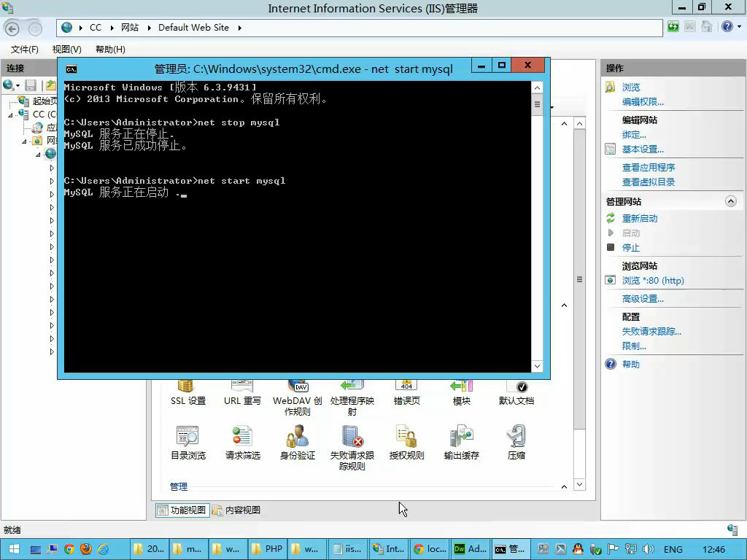Open WebDAV 创作规则 feature
This screenshot has height=560, width=747.
pos(298,399)
